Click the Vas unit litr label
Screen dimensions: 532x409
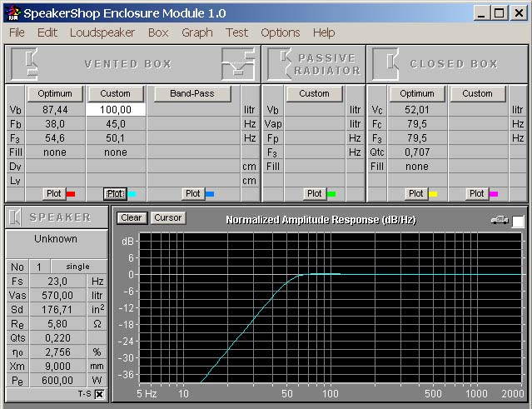[97, 296]
